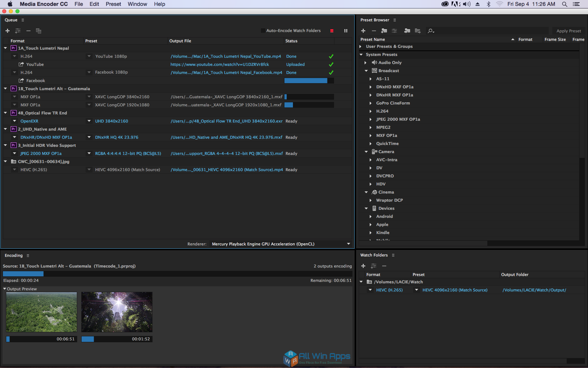The image size is (588, 368).
Task: Click XAVC LongGOP 1920x1080 progress bar
Action: pyautogui.click(x=309, y=105)
